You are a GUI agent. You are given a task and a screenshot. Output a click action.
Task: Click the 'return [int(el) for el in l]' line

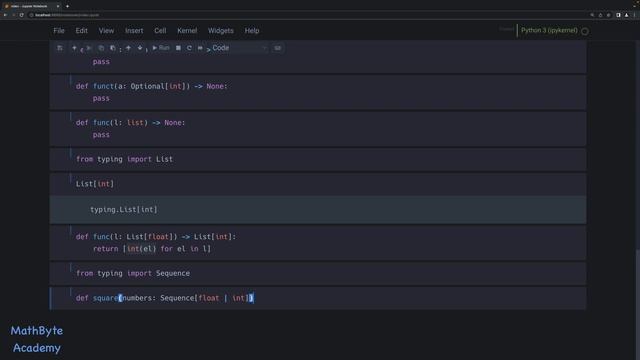pos(152,249)
